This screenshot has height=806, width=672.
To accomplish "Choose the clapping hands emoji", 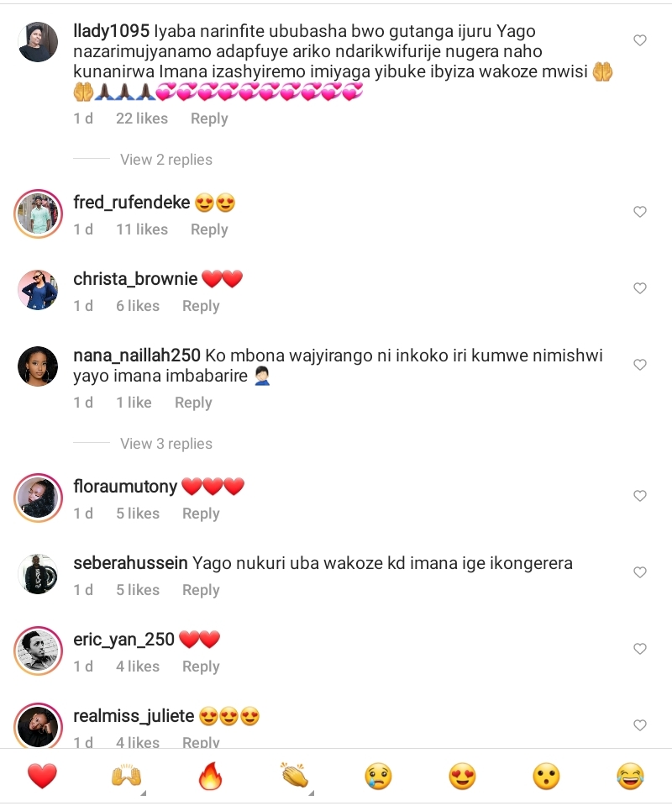I will click(x=295, y=776).
